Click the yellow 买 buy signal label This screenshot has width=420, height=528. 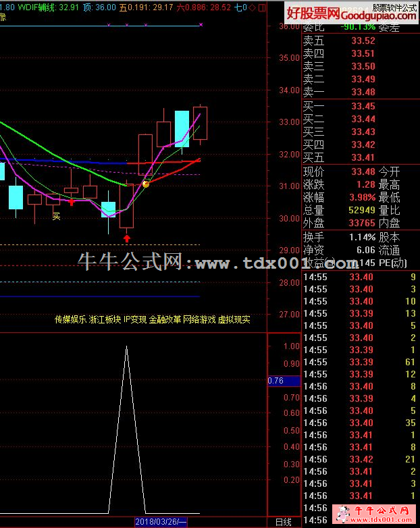56,216
